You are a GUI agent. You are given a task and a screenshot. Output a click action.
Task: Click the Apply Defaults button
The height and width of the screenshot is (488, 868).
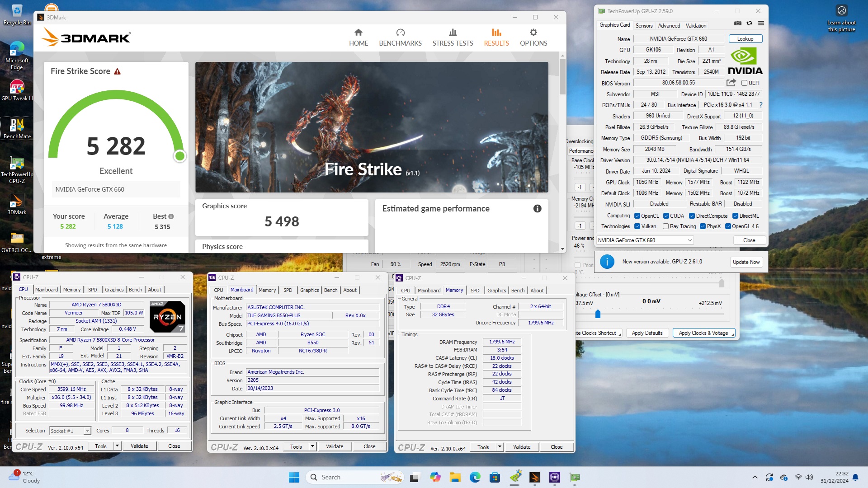pyautogui.click(x=647, y=333)
